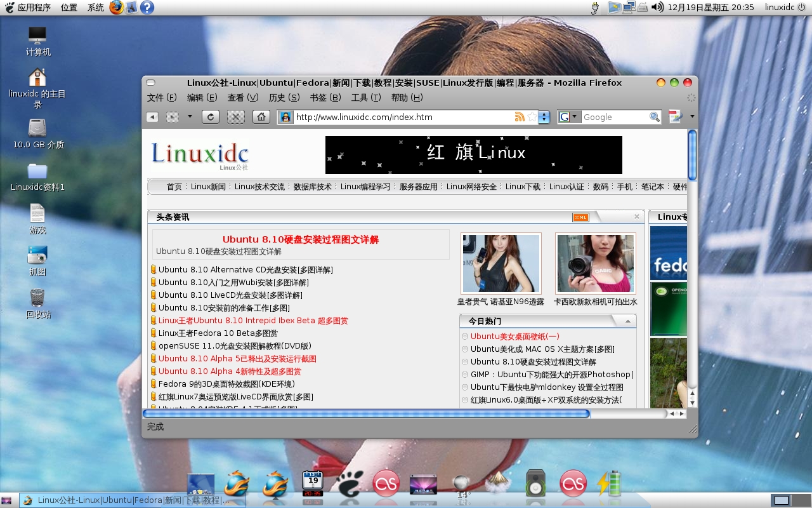This screenshot has width=812, height=508.
Task: Open the back-button history dropdown arrow
Action: click(x=188, y=117)
